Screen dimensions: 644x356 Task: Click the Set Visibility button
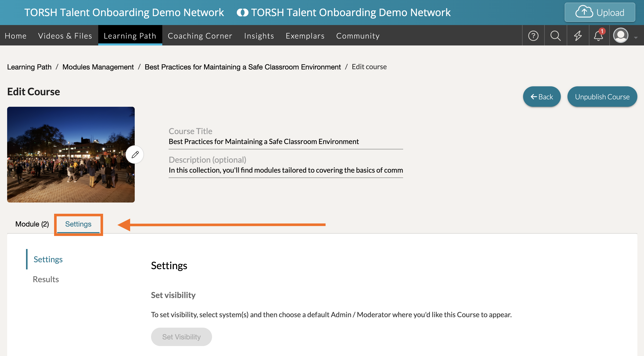point(181,337)
